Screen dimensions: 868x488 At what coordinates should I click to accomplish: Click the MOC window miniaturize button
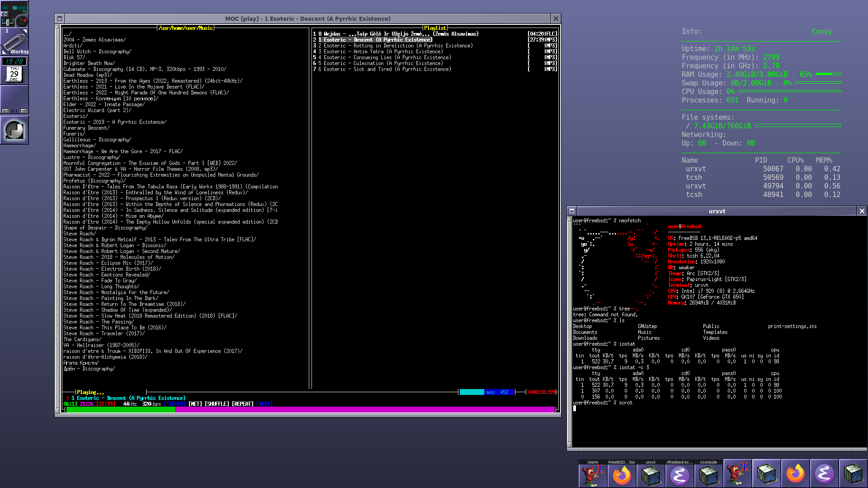tap(59, 19)
